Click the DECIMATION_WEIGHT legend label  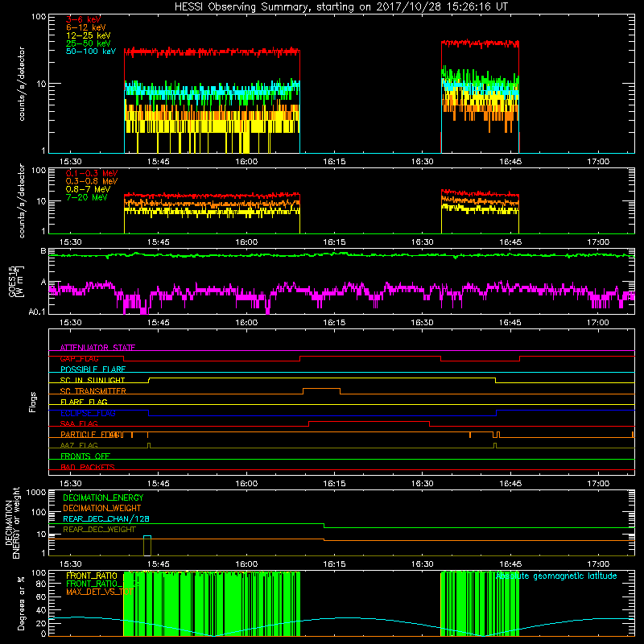point(102,508)
